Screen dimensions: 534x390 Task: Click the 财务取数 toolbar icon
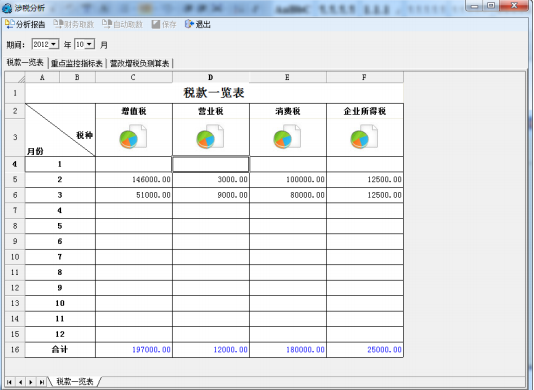pyautogui.click(x=58, y=24)
